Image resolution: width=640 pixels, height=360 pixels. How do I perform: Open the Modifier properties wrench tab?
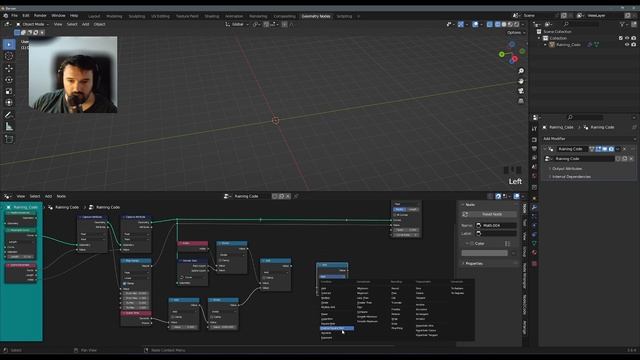534,207
